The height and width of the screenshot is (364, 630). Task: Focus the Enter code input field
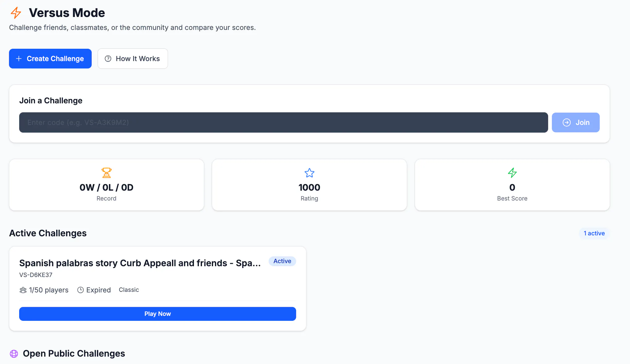pyautogui.click(x=283, y=122)
